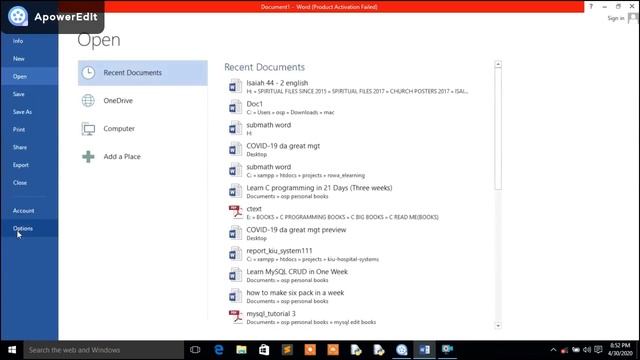This screenshot has height=360, width=640.
Task: Open Task View from the taskbar
Action: click(195, 350)
